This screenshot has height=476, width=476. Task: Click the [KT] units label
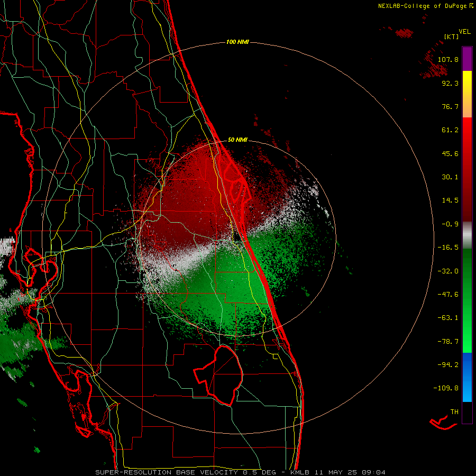pos(452,36)
